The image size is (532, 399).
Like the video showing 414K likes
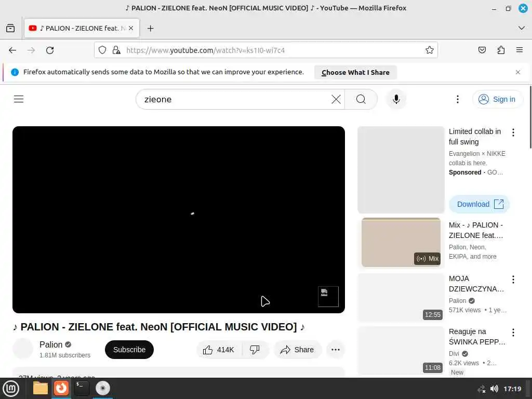pos(219,350)
